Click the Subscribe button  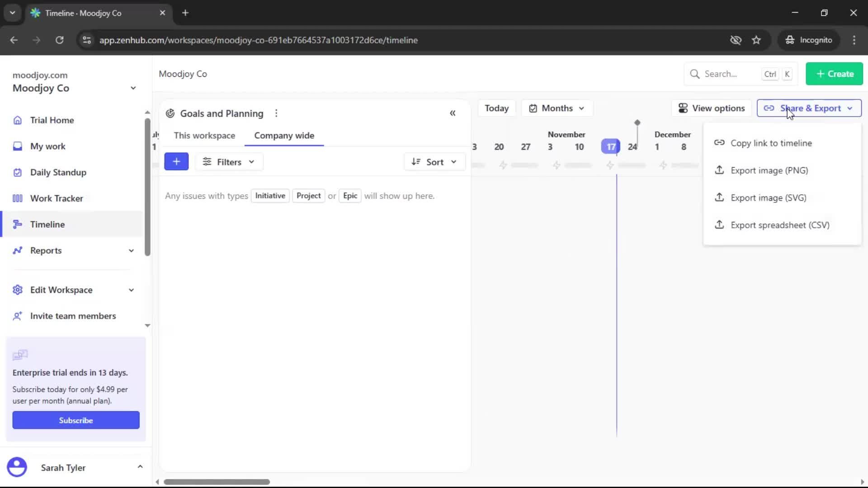click(x=76, y=420)
